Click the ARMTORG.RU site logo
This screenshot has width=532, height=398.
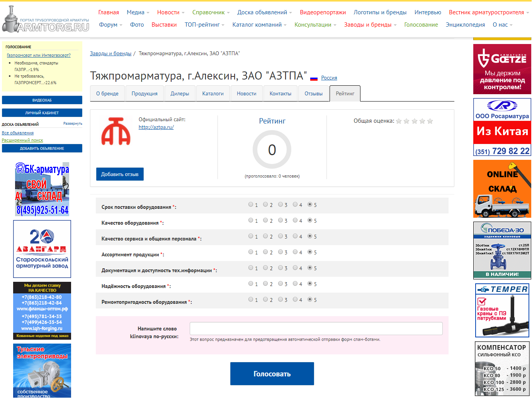pyautogui.click(x=46, y=20)
